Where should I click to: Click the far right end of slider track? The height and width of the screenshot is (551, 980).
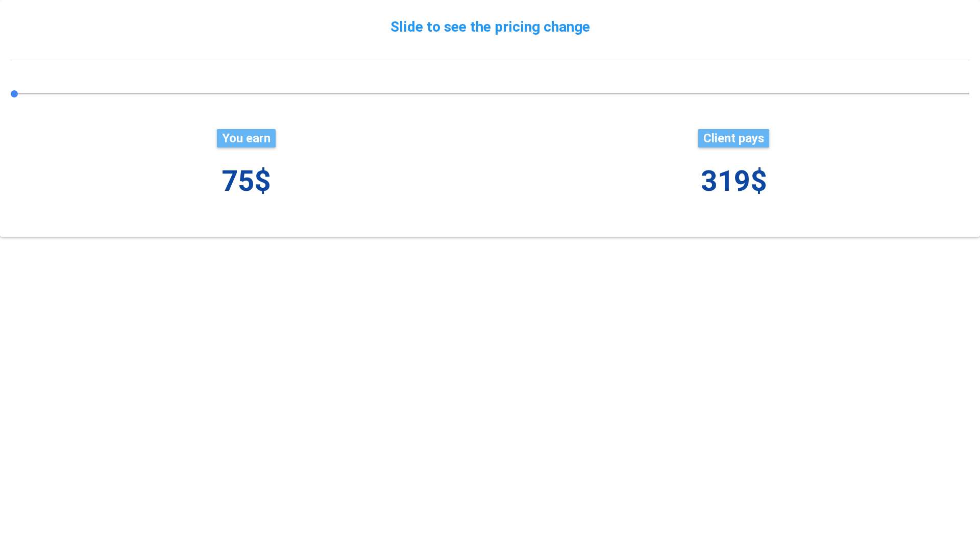966,94
